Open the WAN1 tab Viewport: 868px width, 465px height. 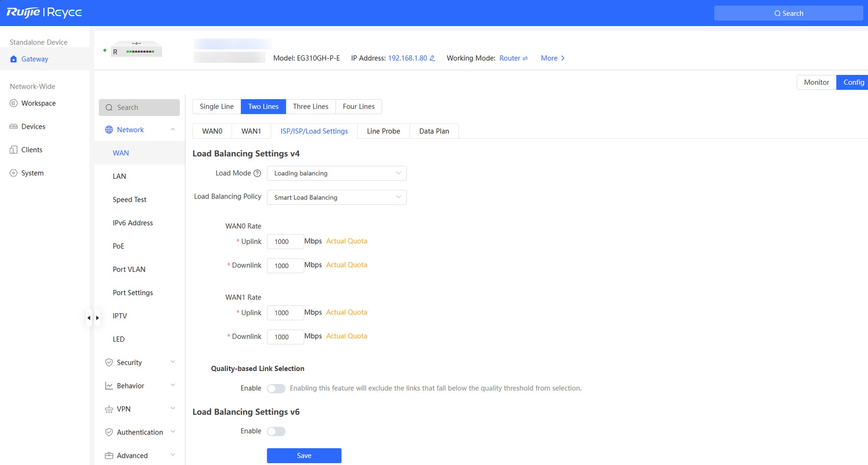tap(251, 131)
